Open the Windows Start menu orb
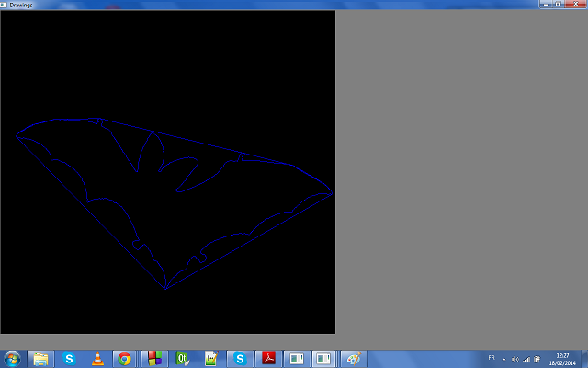Image resolution: width=588 pixels, height=368 pixels. (12, 359)
